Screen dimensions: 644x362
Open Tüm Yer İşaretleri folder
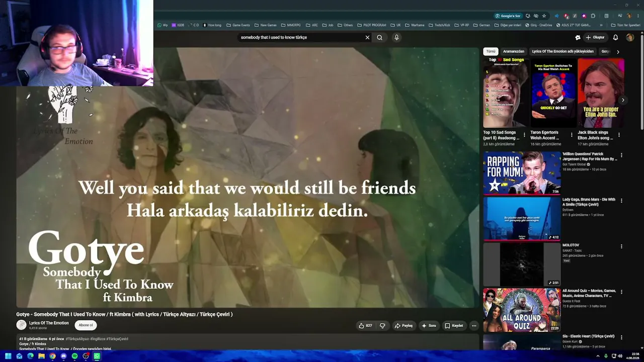click(x=625, y=25)
